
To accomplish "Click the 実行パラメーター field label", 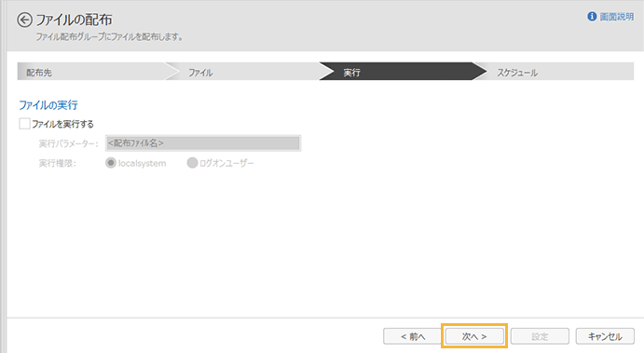I will [68, 143].
